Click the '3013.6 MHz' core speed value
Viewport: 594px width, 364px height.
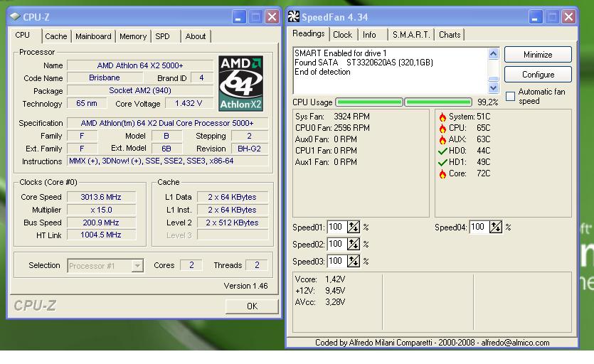click(x=101, y=197)
